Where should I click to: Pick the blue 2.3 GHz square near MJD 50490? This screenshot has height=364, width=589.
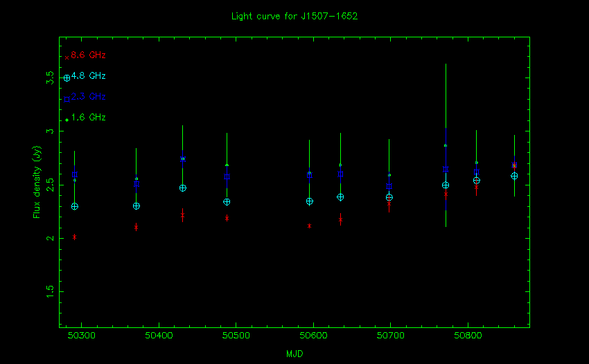(x=227, y=176)
